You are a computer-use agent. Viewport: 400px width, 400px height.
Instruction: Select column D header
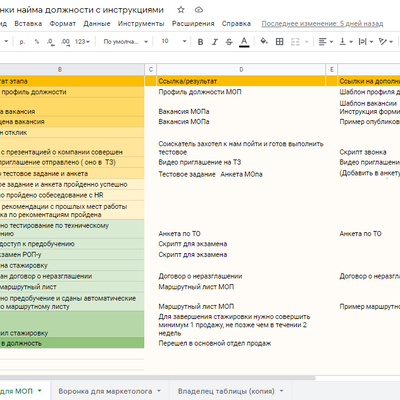[x=241, y=69]
